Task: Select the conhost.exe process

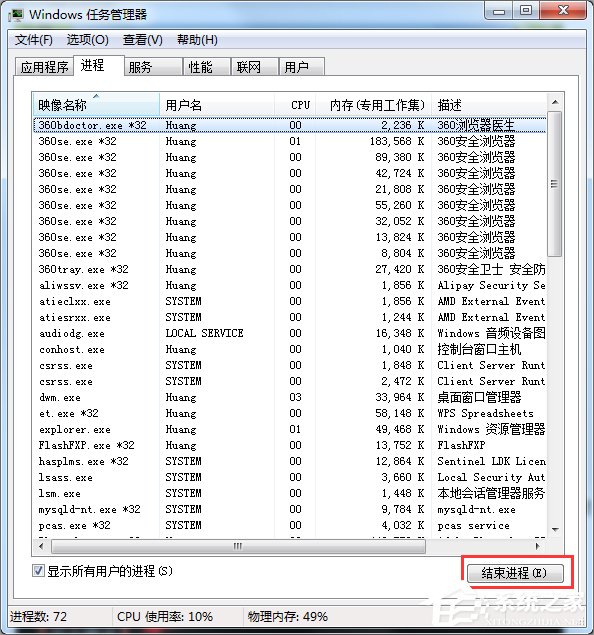Action: (x=290, y=349)
